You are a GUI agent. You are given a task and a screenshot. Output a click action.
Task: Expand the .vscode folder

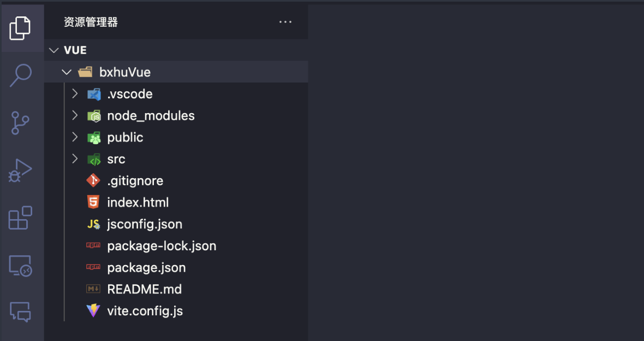pyautogui.click(x=75, y=94)
